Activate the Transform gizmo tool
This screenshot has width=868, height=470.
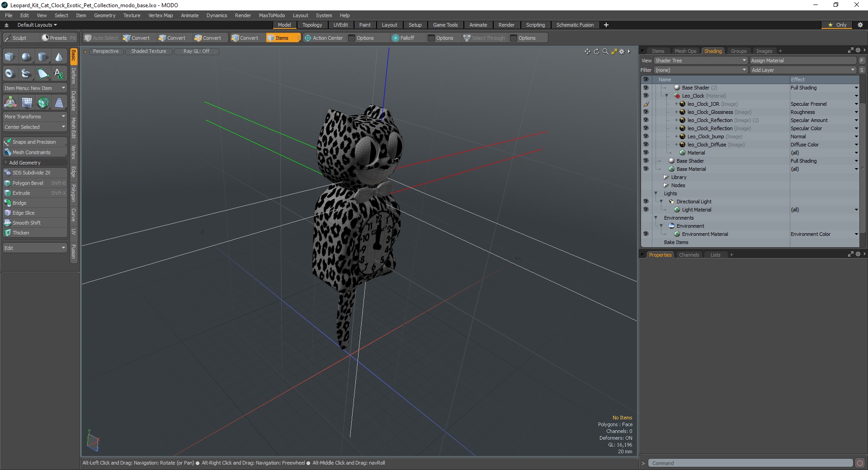click(x=10, y=103)
